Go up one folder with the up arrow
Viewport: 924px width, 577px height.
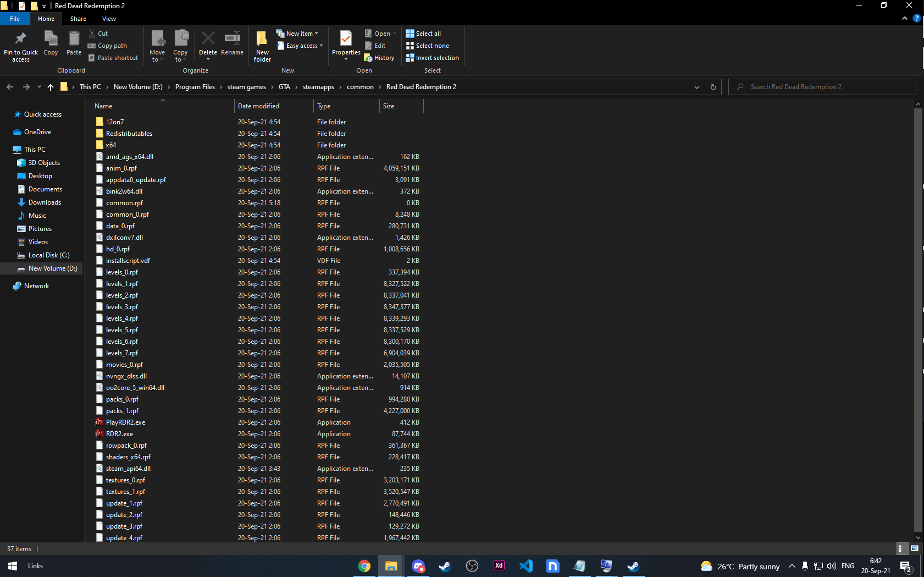(x=51, y=87)
